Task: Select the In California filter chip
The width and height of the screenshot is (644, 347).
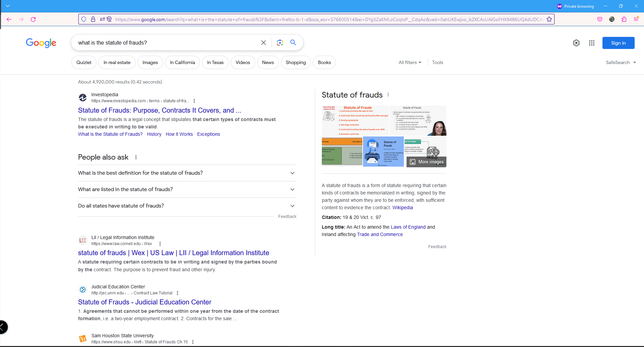Action: coord(182,62)
